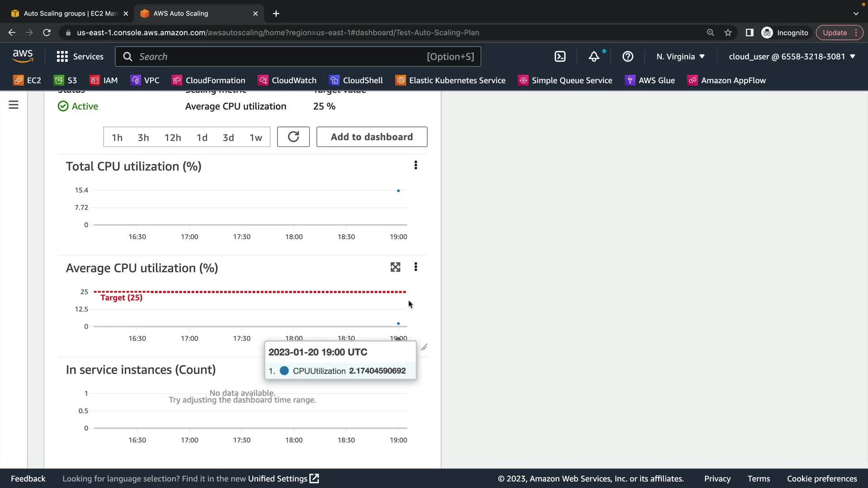Select the 1h time range
868x488 pixels.
click(117, 137)
